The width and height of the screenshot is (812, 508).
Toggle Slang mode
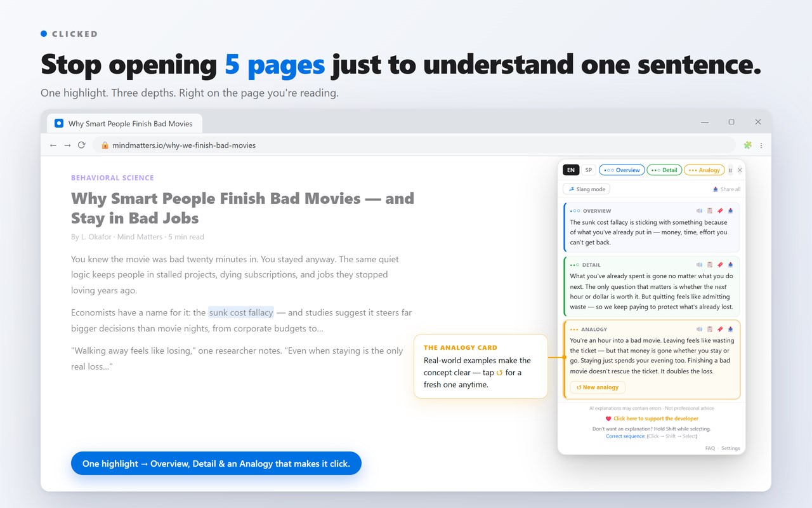586,189
